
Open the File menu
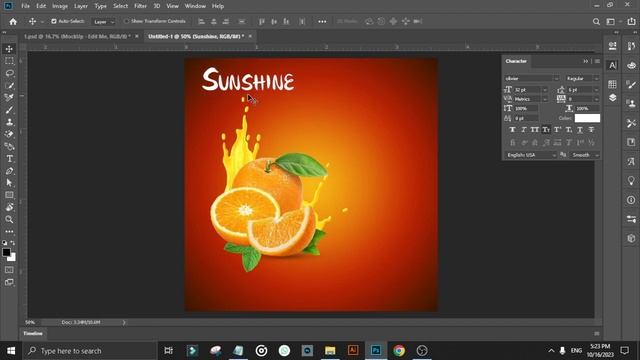[x=25, y=6]
